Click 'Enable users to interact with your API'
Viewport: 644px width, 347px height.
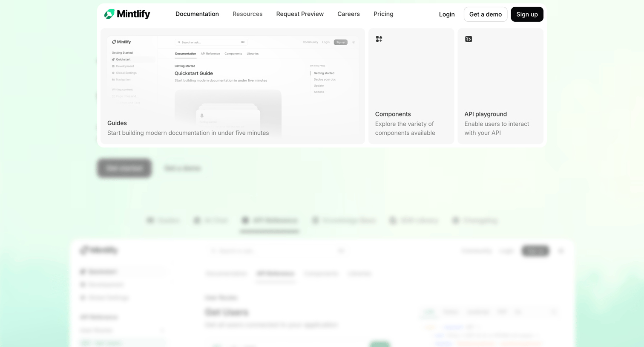497,128
